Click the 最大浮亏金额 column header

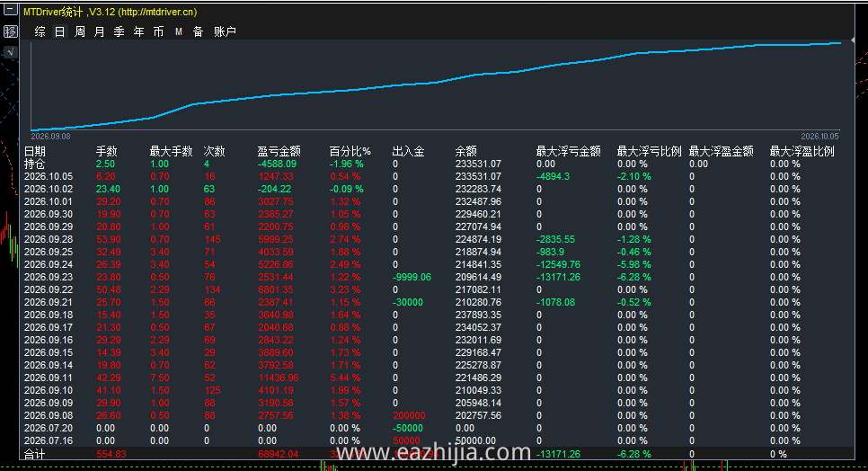(569, 151)
